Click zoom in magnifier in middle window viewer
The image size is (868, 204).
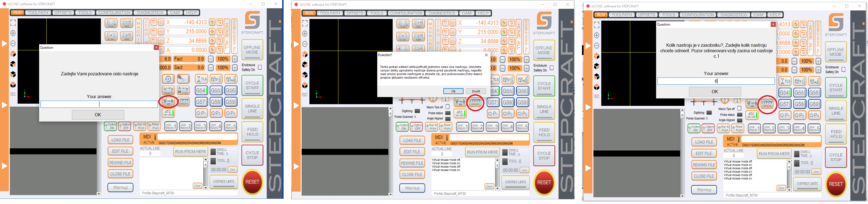coord(305,34)
